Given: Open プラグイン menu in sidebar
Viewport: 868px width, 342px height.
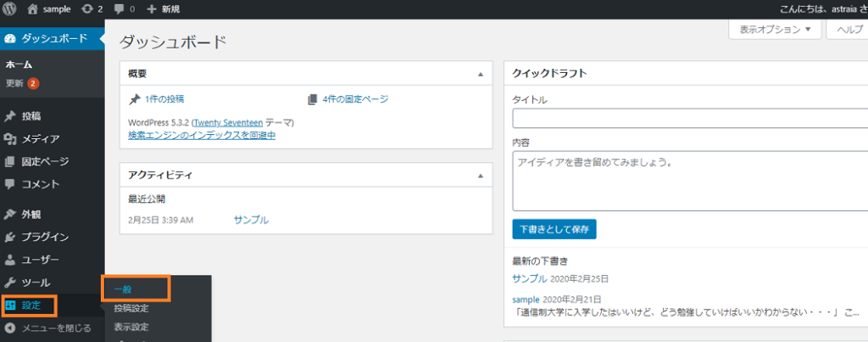Looking at the screenshot, I should 45,237.
